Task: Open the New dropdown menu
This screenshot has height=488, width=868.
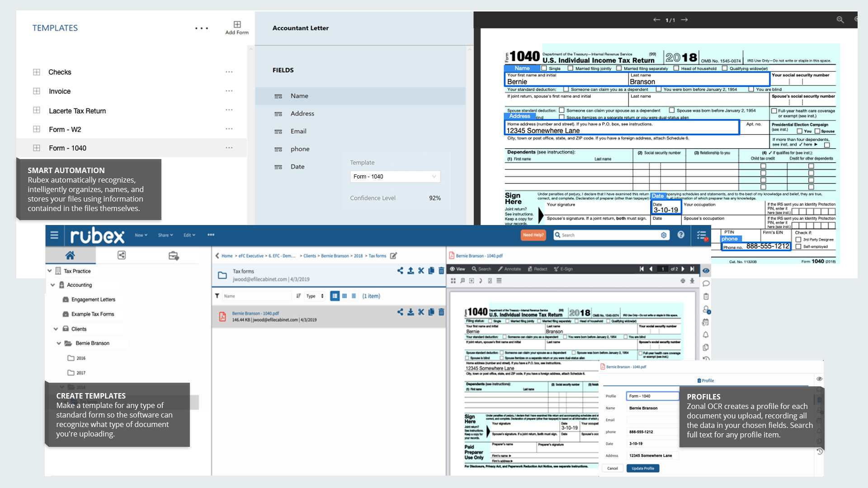Action: 141,235
